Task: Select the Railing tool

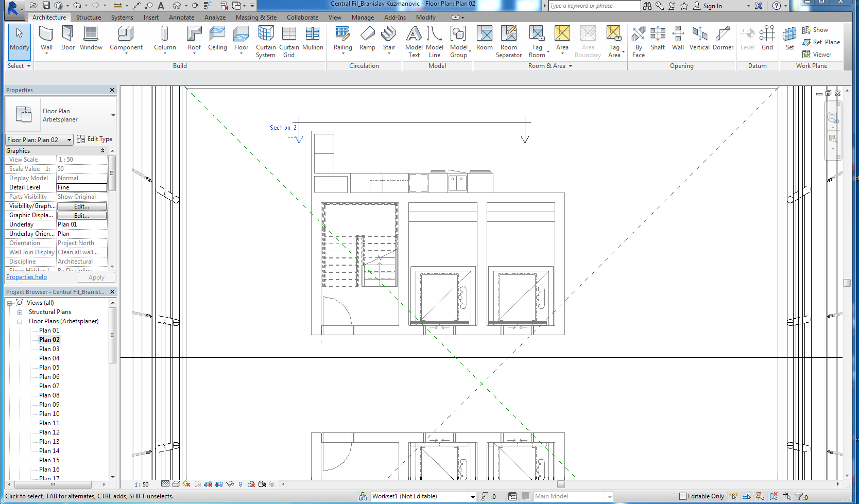Action: (342, 39)
